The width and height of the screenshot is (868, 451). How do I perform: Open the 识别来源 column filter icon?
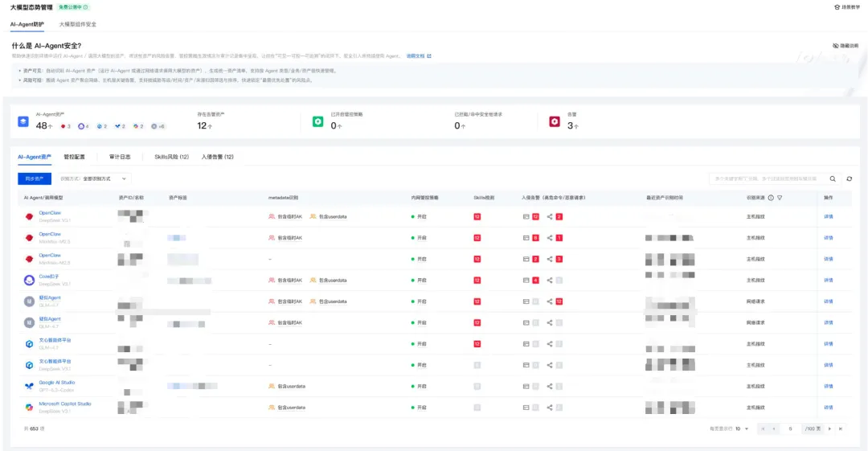tap(780, 198)
